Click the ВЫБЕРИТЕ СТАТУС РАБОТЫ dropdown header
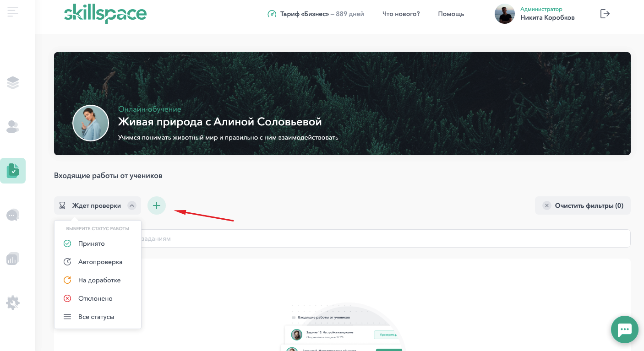Viewport: 644px width, 351px height. [x=98, y=228]
